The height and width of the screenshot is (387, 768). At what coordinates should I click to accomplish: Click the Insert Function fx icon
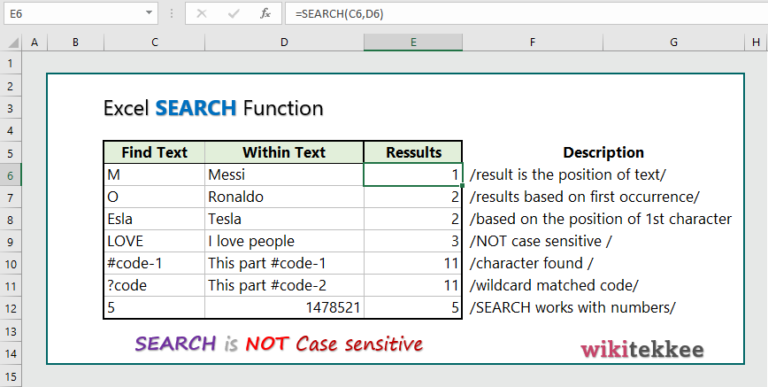tap(265, 14)
